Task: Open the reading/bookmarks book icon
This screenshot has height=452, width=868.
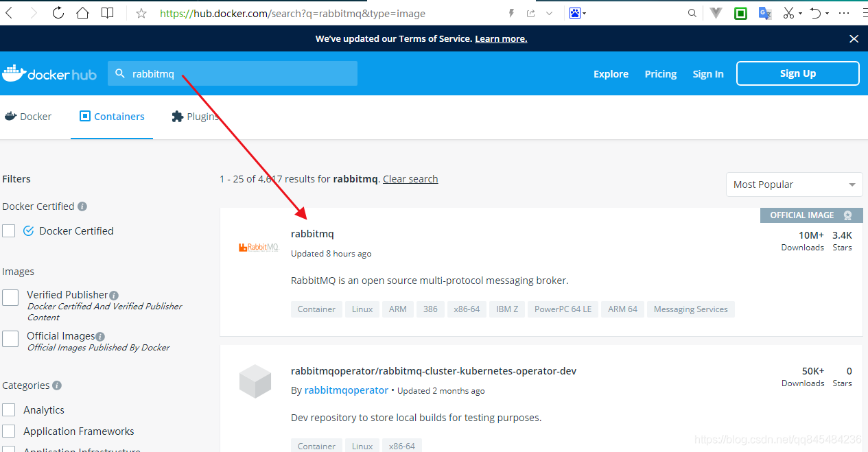Action: click(108, 13)
